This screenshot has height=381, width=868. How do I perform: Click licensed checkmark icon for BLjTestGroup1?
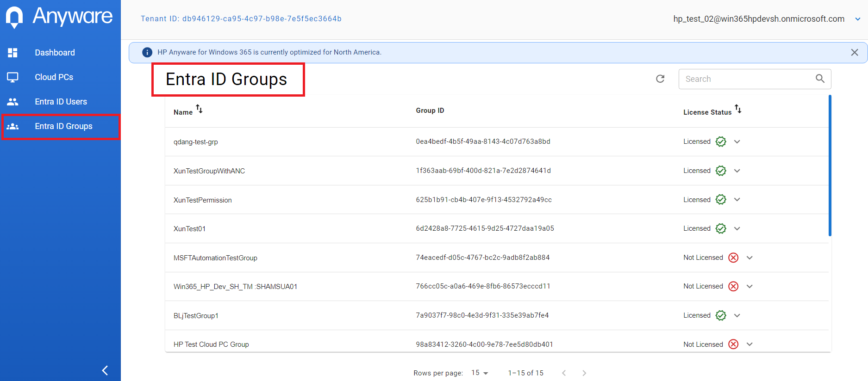[x=721, y=315]
